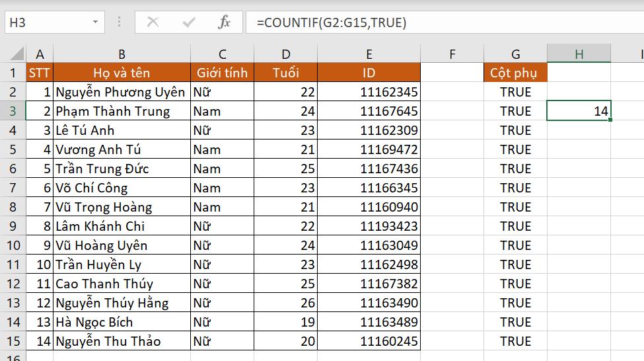Click the name 'Nguyễn Phương Uyên'

120,92
